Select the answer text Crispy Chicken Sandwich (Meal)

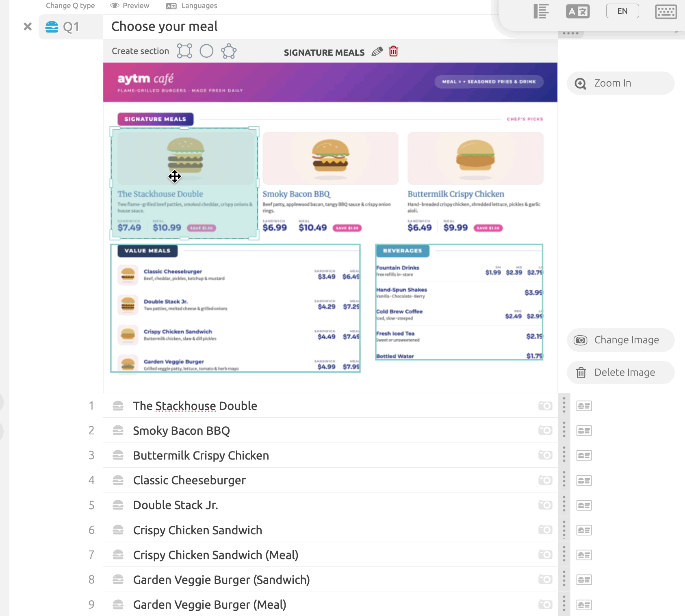(216, 555)
